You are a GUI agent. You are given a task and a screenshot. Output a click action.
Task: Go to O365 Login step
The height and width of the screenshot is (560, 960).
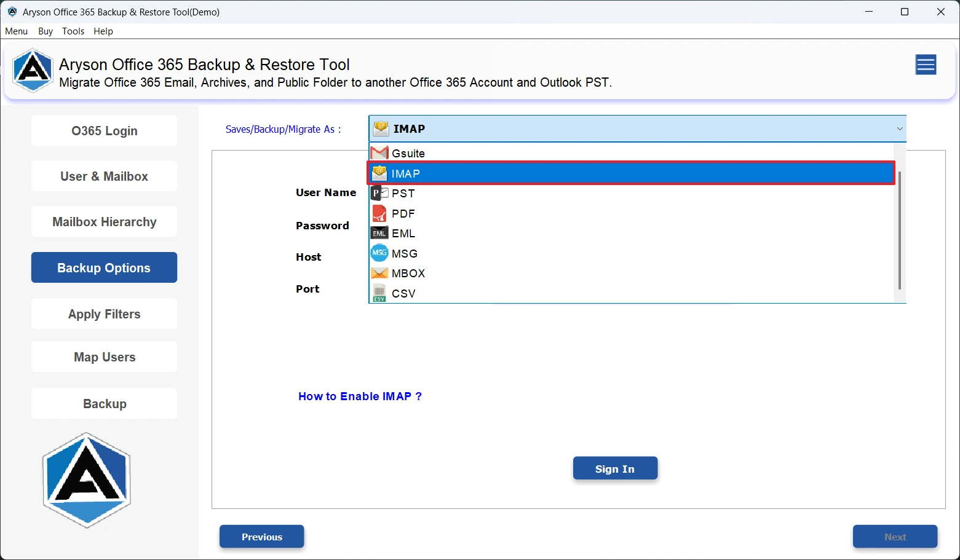[x=104, y=130]
